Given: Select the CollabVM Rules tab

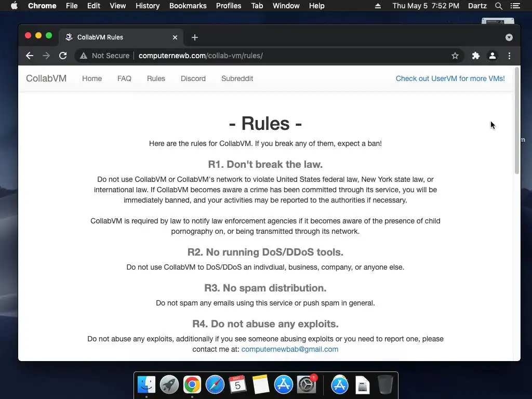Looking at the screenshot, I should click(x=122, y=37).
